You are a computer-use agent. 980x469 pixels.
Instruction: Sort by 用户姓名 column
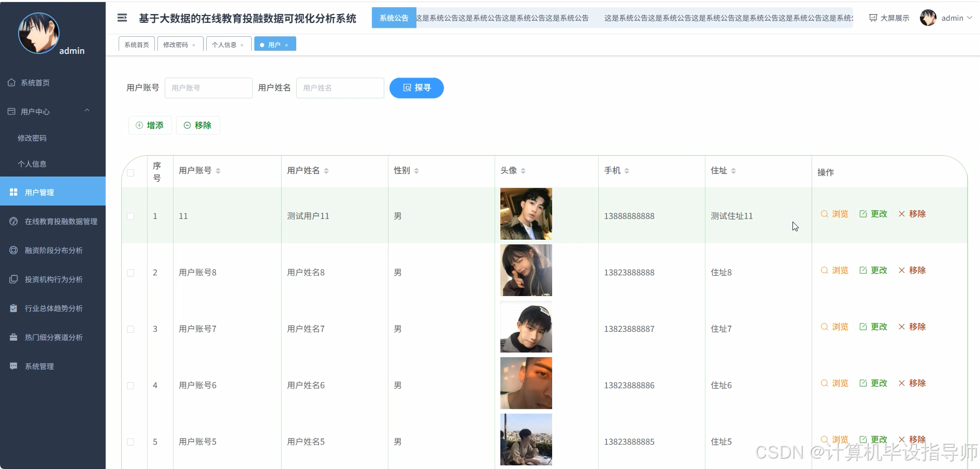[326, 171]
